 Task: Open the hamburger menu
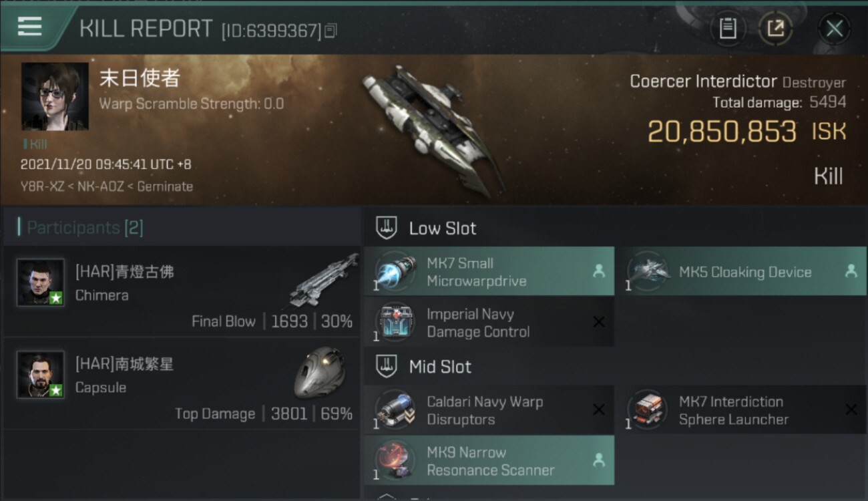[29, 27]
